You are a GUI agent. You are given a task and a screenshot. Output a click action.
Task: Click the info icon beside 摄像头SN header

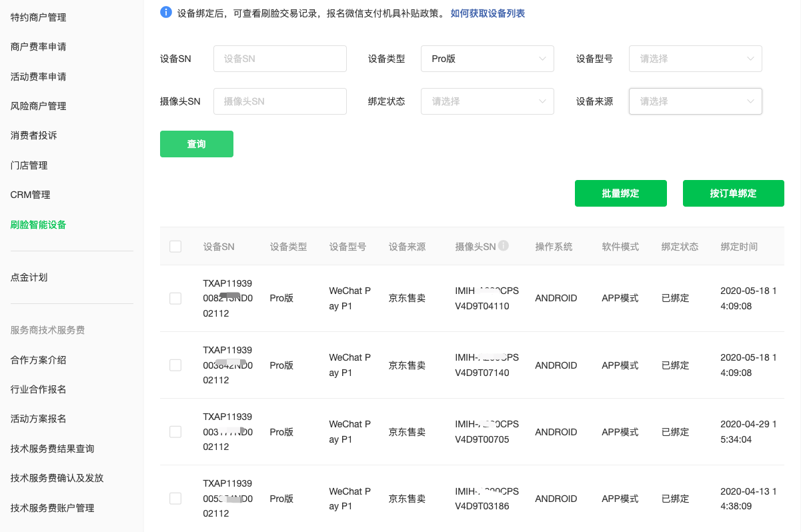(x=504, y=246)
